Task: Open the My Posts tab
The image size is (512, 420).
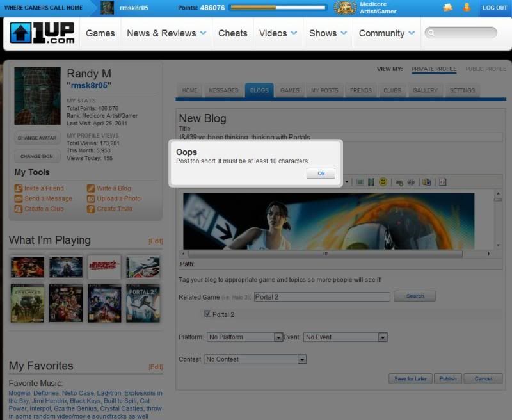Action: [324, 90]
